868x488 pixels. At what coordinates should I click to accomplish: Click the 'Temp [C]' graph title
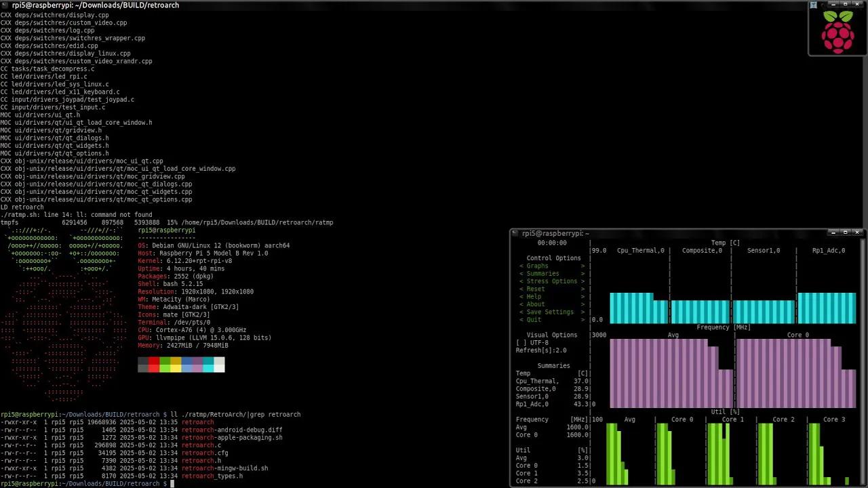point(726,243)
